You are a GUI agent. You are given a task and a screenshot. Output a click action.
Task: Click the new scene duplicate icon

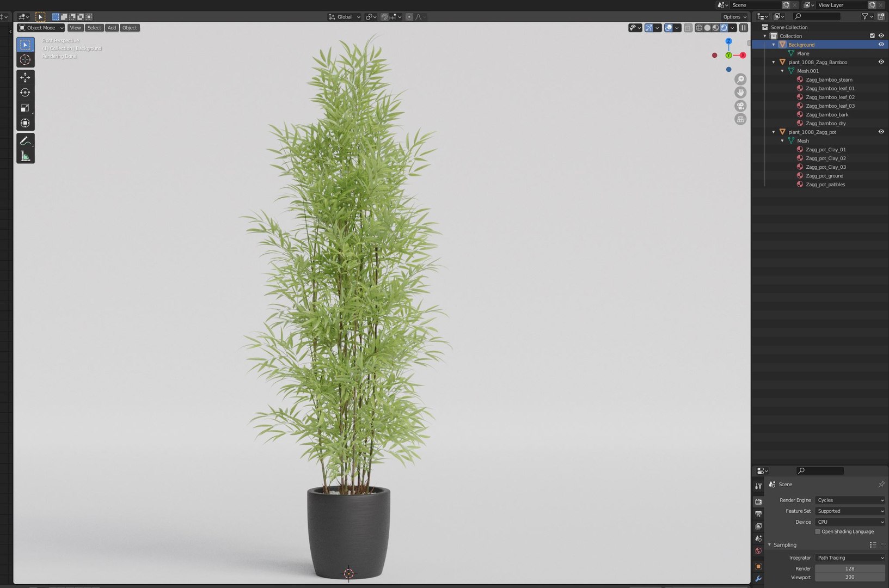pyautogui.click(x=786, y=5)
